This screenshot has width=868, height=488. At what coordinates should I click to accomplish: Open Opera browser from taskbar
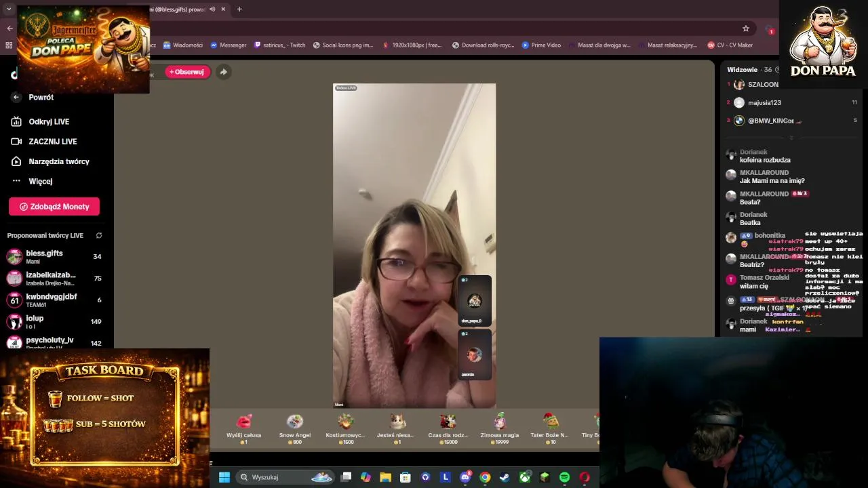coord(585,477)
